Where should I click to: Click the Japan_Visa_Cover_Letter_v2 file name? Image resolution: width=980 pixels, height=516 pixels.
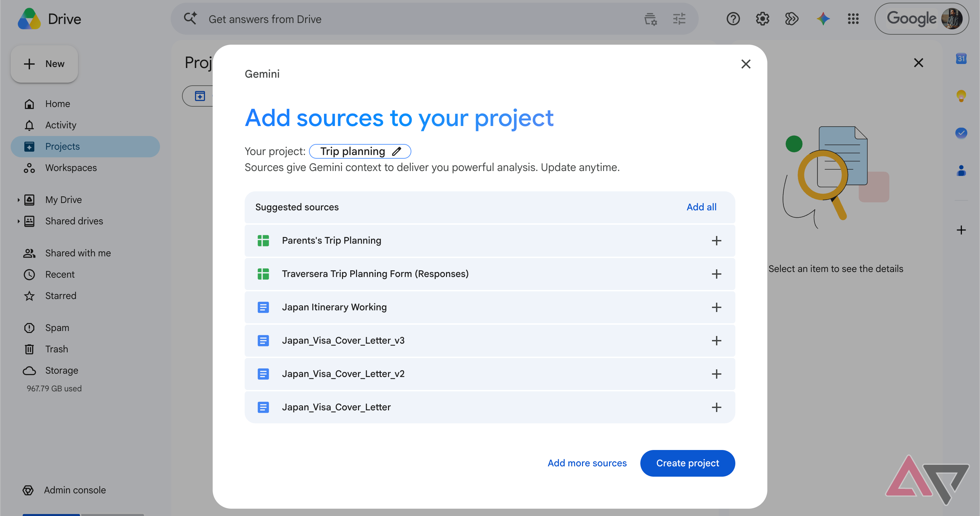(x=343, y=374)
